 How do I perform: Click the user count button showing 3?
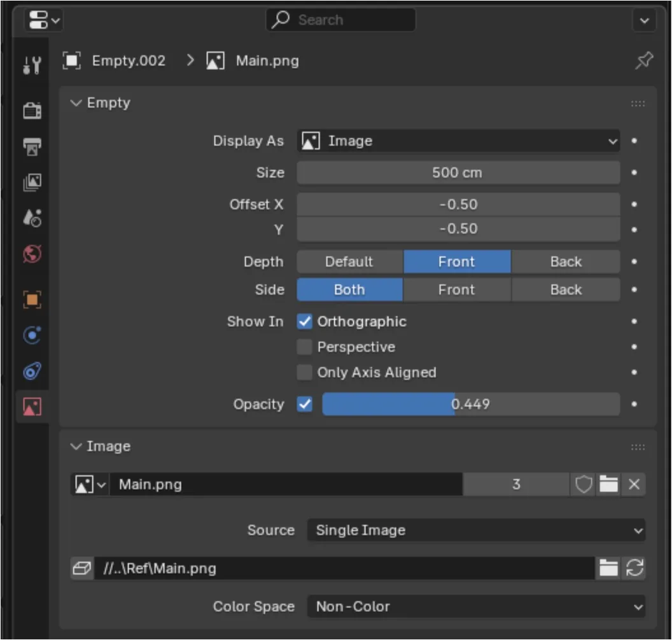coord(516,485)
